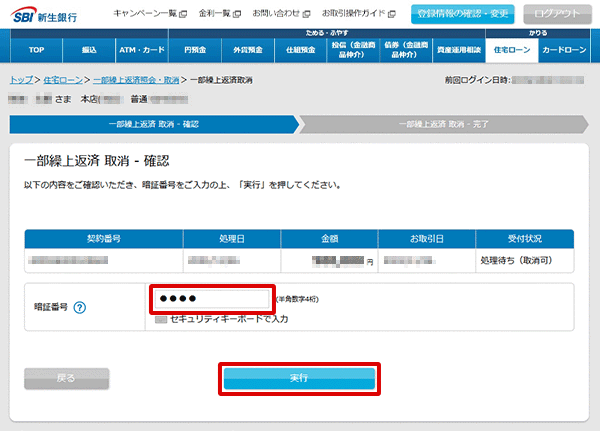Open 登録情報の確認・変更
The image size is (600, 431).
pyautogui.click(x=461, y=13)
